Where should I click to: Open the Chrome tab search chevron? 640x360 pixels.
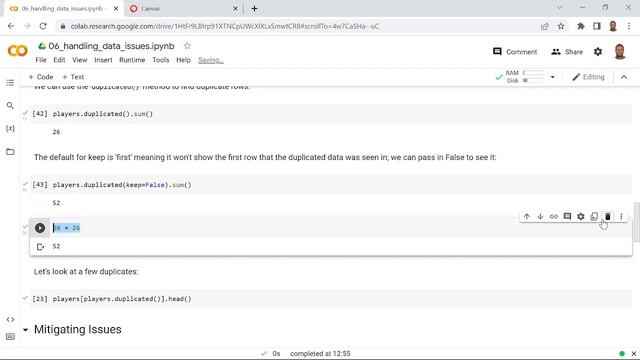point(560,7)
